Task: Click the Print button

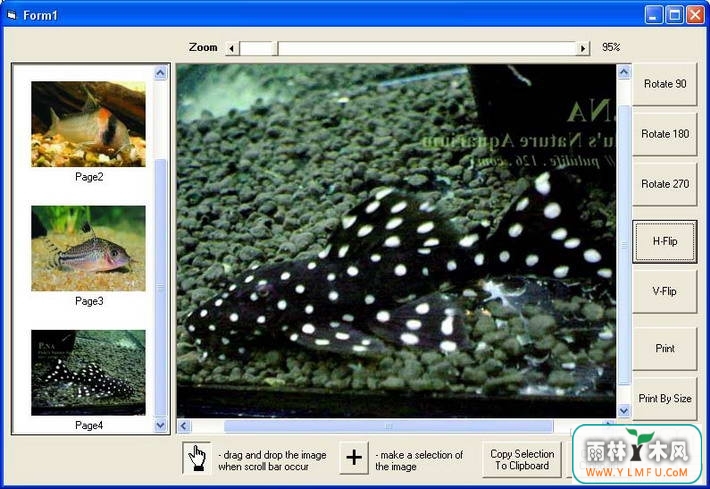Action: pos(664,348)
